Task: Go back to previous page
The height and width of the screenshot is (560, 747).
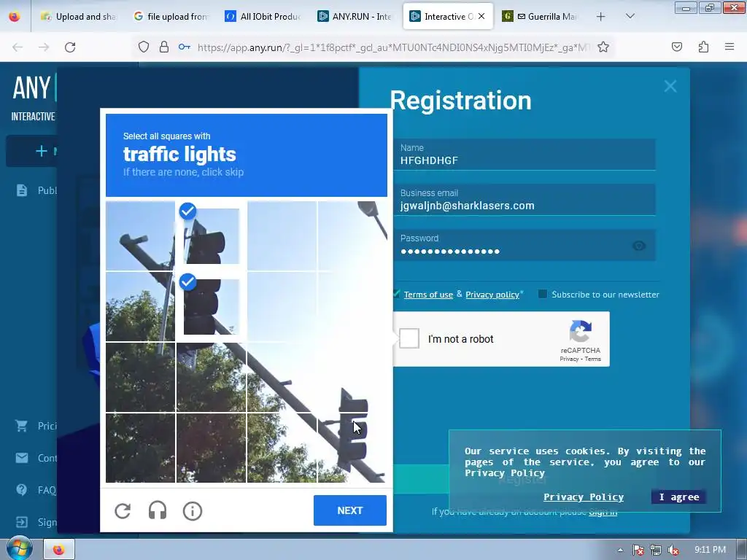Action: (x=18, y=47)
